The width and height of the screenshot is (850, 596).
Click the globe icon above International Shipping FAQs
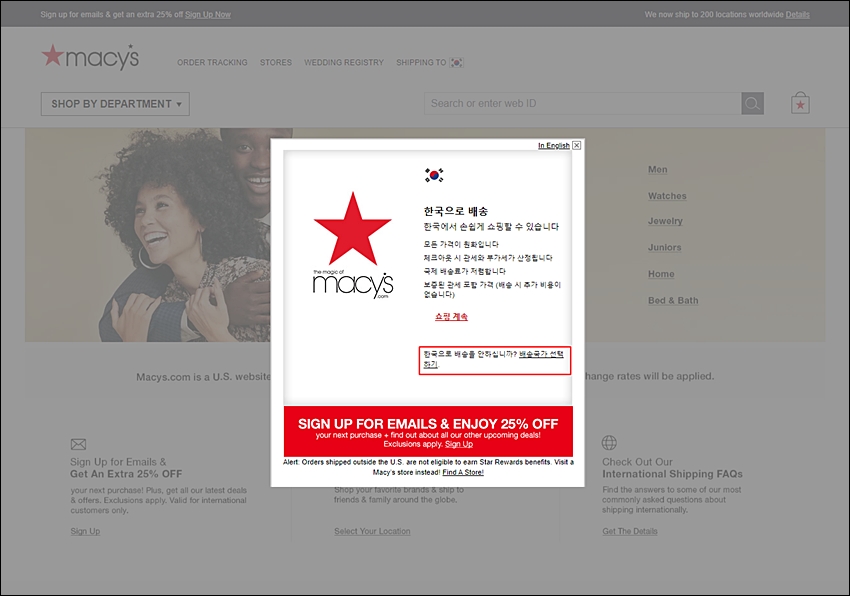click(x=609, y=443)
